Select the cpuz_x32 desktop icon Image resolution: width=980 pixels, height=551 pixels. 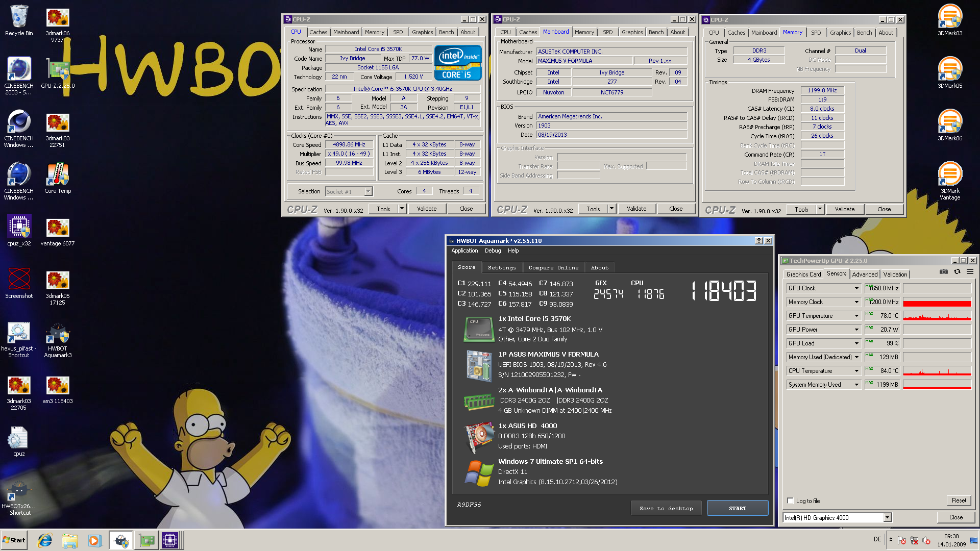tap(19, 231)
